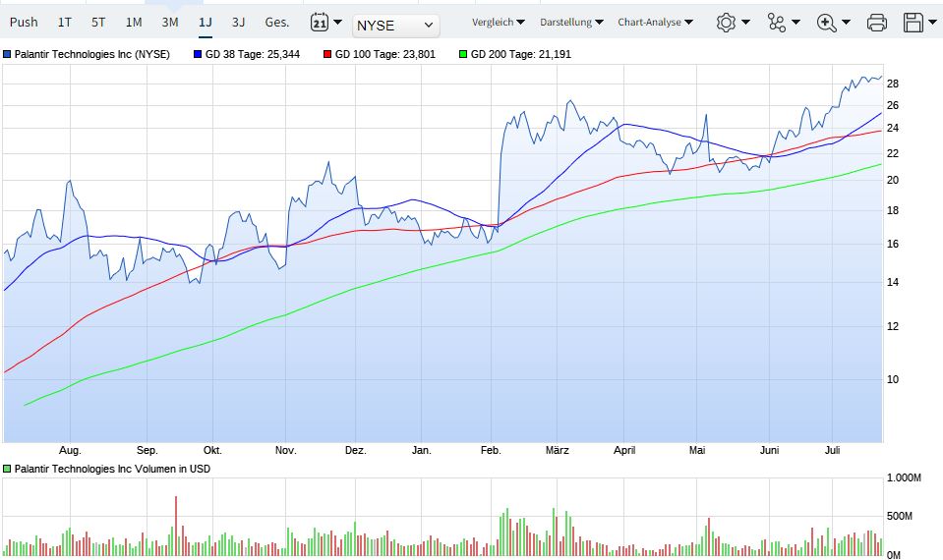Switch to 5T five-day range

98,23
